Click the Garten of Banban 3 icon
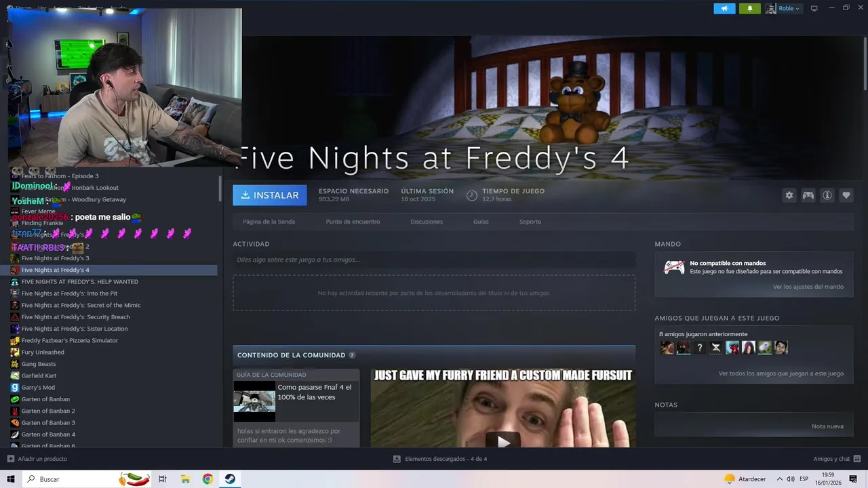The image size is (868, 488). tap(14, 423)
